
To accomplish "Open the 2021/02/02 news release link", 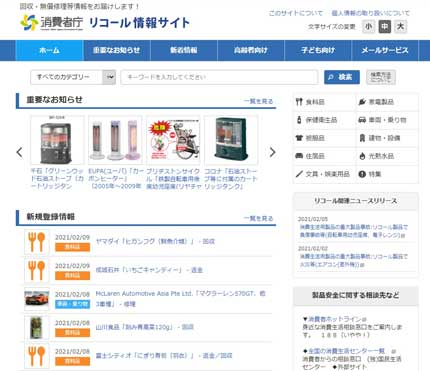I will tap(354, 260).
